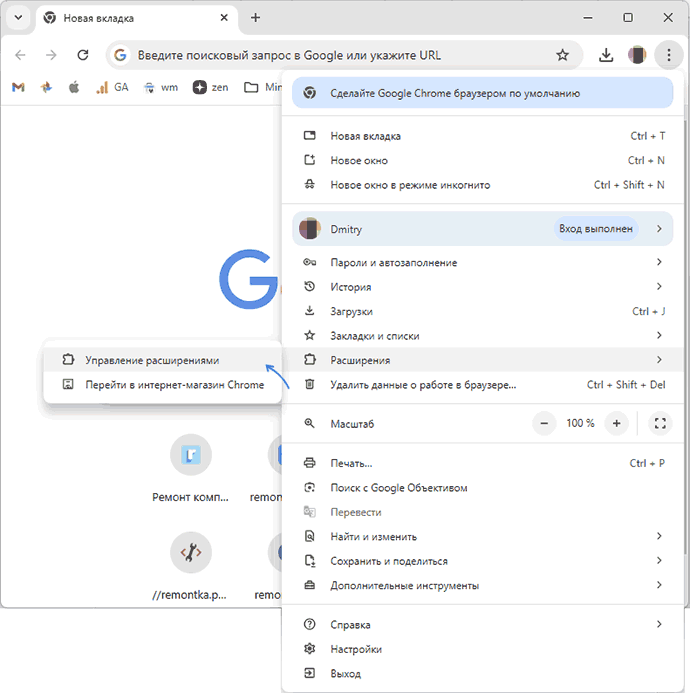
Task: Open Настройки from the menu
Action: tap(482, 649)
